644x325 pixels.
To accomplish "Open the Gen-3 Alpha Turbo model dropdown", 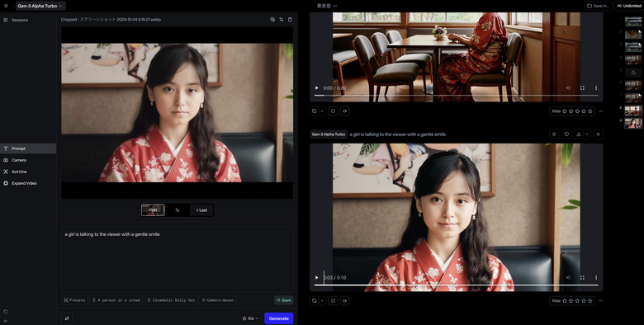I will (40, 6).
